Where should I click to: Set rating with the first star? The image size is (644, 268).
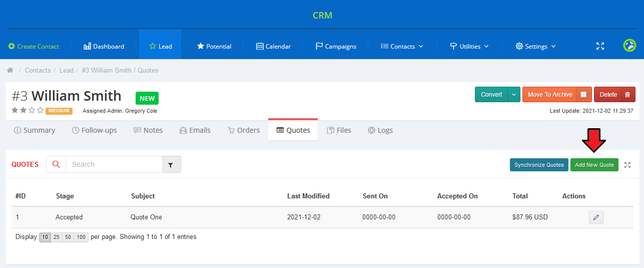tap(15, 110)
